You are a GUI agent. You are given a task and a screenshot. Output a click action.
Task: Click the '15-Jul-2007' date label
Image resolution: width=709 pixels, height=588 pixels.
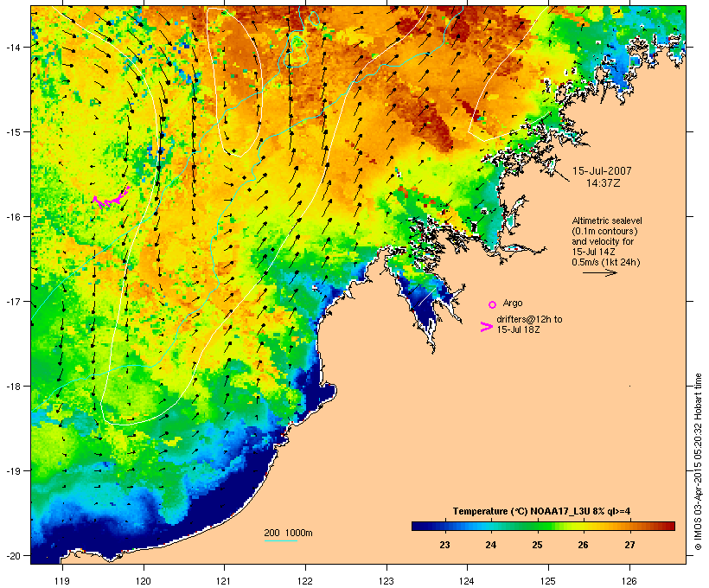[x=602, y=171]
